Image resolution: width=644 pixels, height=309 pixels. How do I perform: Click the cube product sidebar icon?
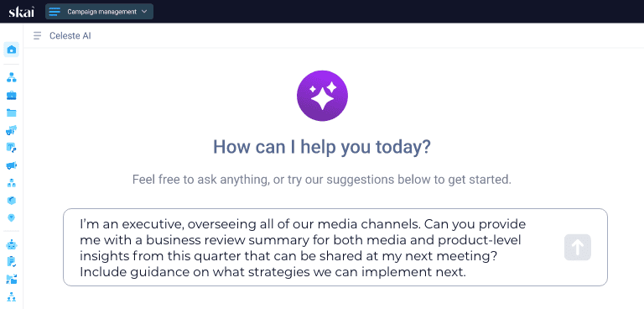click(12, 201)
